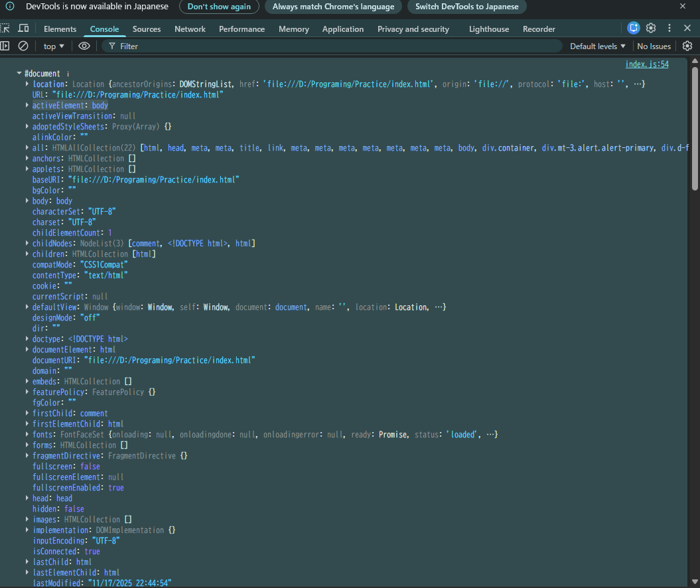Expand the implementation DOMImplementation property

(x=27, y=530)
